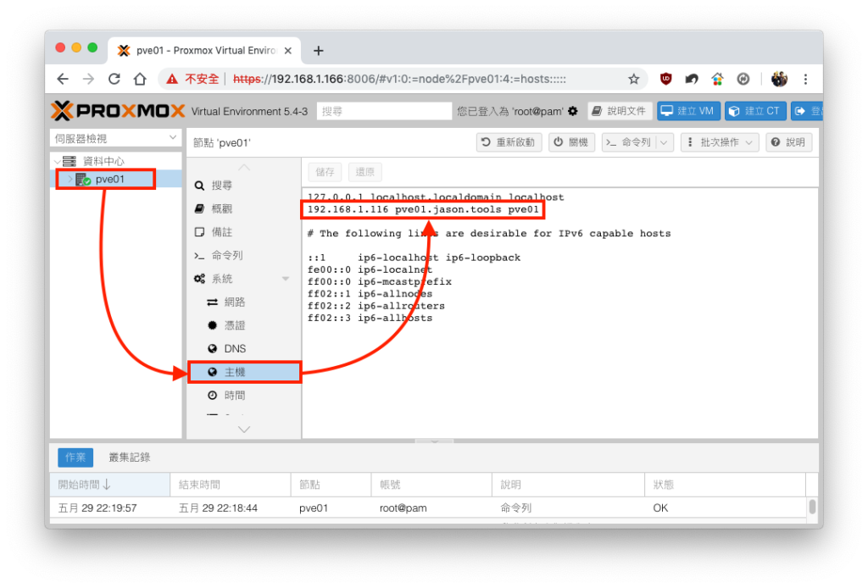
Task: Click the browser home icon
Action: pyautogui.click(x=140, y=79)
